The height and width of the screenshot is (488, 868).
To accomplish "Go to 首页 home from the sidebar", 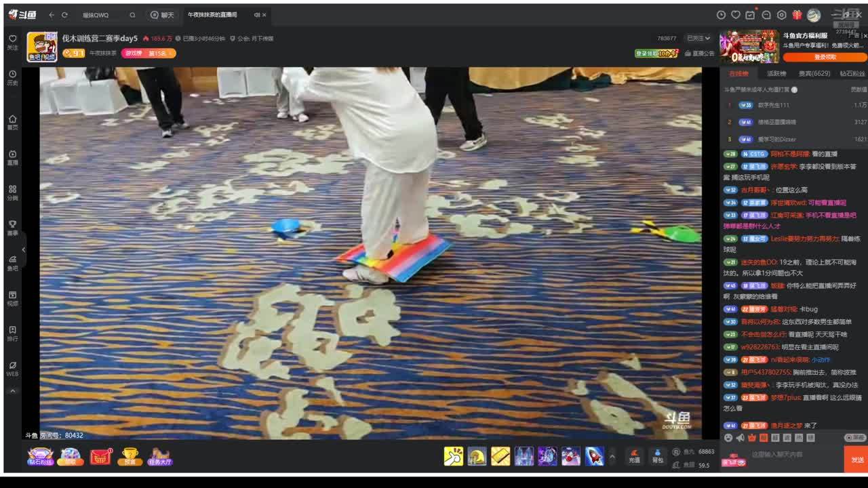I will (12, 122).
